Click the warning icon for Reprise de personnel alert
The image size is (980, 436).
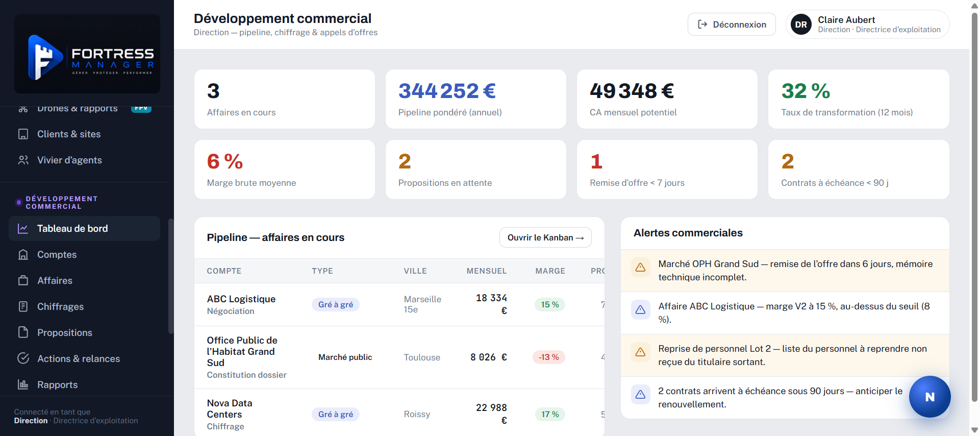(640, 352)
